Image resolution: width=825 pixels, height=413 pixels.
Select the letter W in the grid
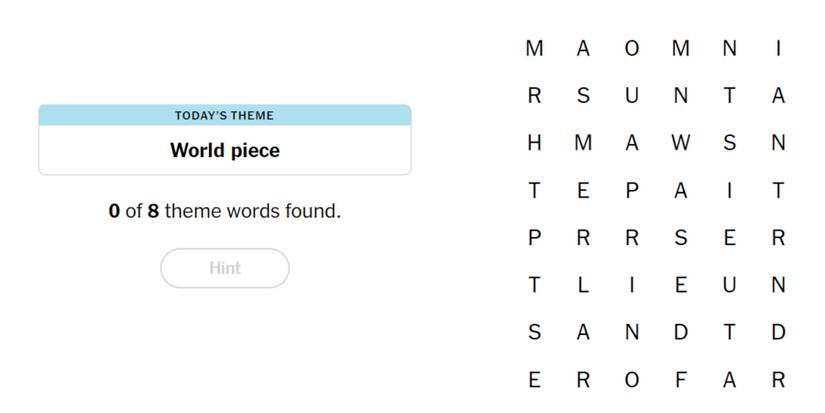point(681,143)
